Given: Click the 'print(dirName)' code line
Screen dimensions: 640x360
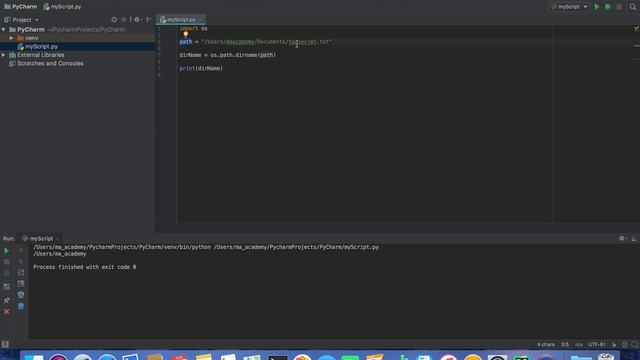Looking at the screenshot, I should tap(201, 69).
